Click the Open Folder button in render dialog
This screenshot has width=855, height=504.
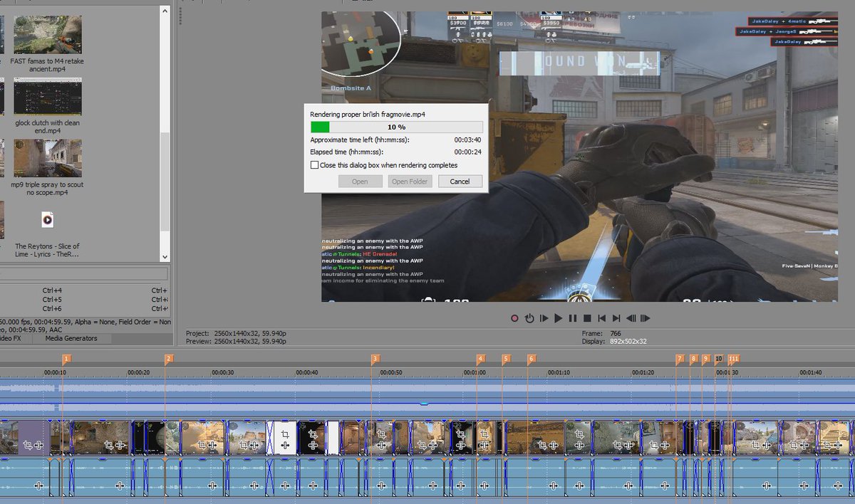(x=410, y=182)
